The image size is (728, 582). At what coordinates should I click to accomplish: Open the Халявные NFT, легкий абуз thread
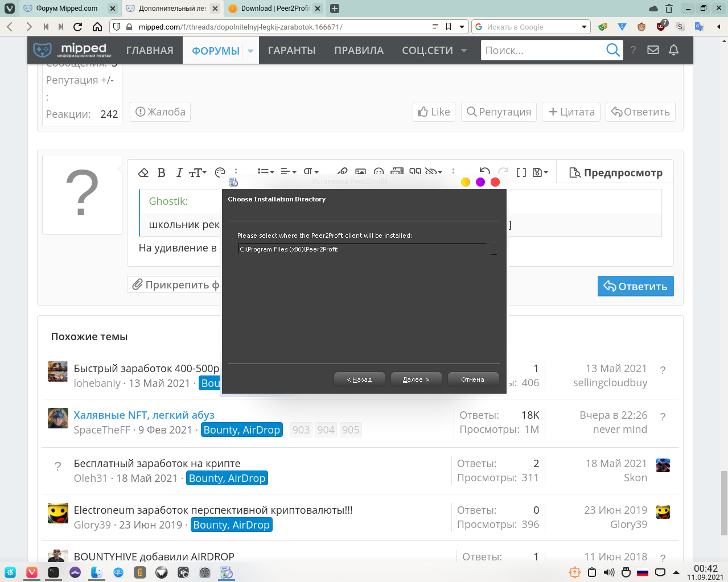[x=144, y=415]
